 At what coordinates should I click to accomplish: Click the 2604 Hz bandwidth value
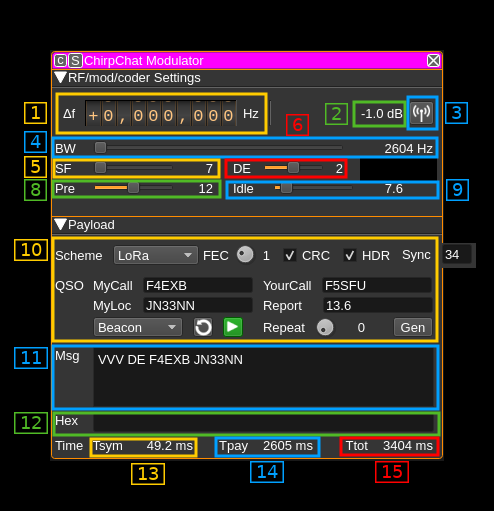409,149
